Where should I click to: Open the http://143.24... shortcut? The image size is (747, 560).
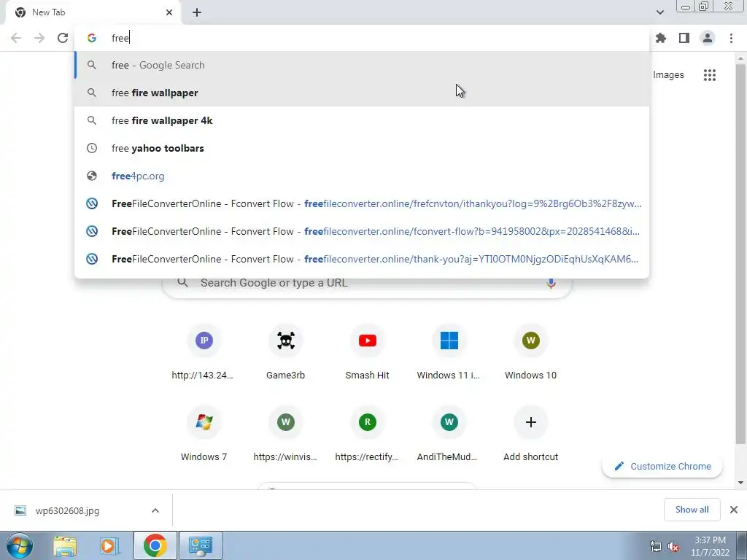[x=204, y=352]
